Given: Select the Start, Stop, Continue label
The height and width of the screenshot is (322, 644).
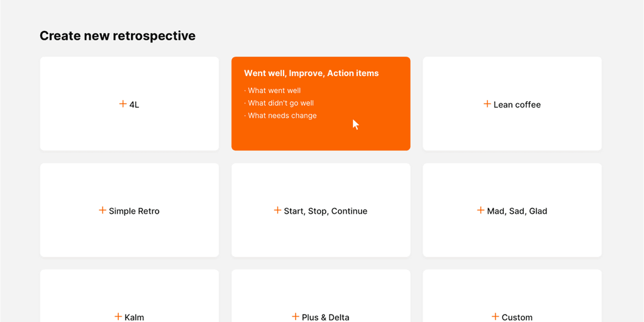Looking at the screenshot, I should click(x=325, y=211).
